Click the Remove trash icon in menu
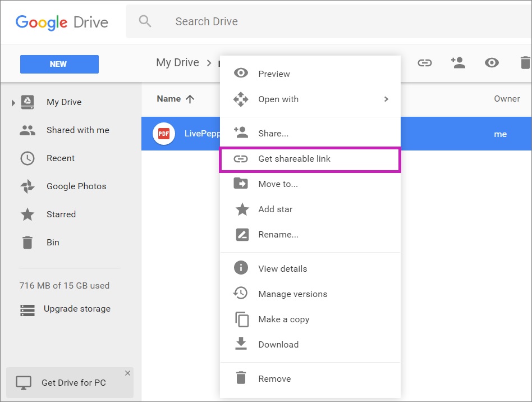Viewport: 532px width, 402px height. coord(241,377)
